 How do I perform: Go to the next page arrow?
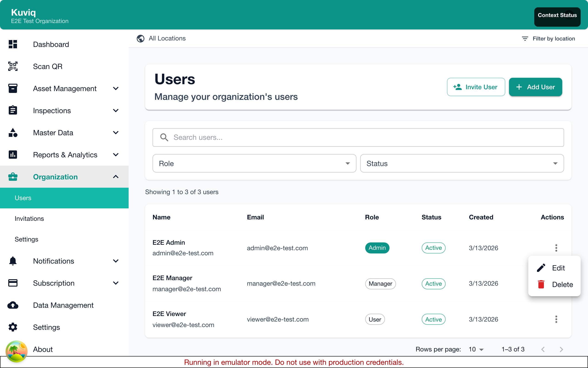click(561, 350)
